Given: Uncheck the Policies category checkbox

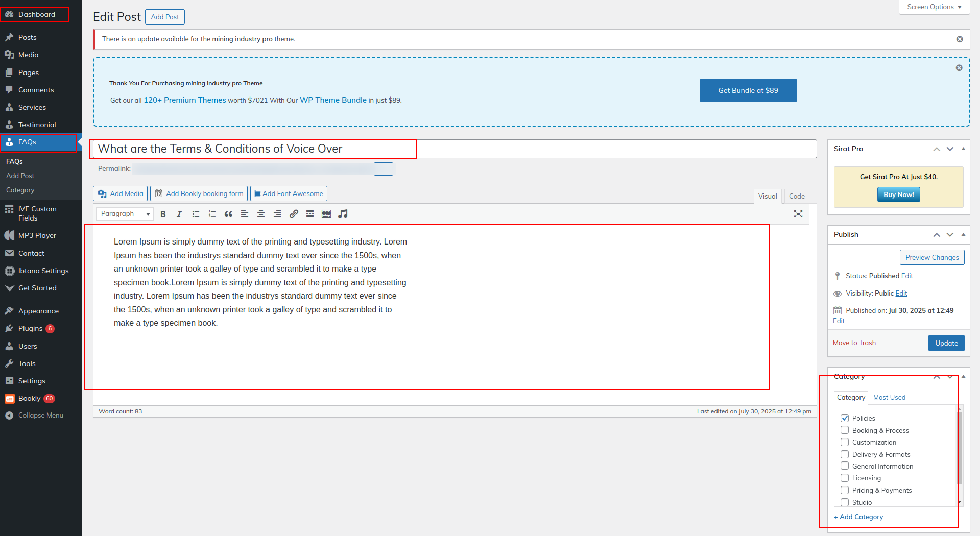Looking at the screenshot, I should tap(845, 418).
